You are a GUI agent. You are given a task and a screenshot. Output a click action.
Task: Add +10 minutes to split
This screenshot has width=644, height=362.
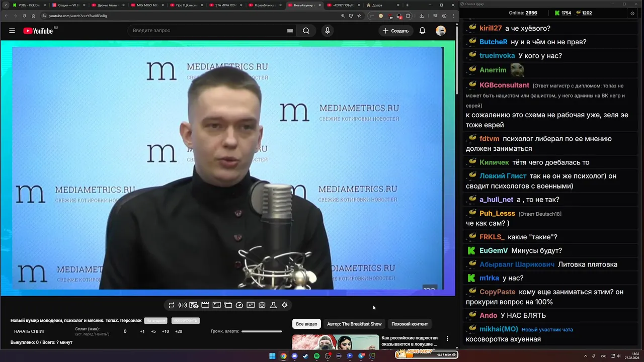166,331
